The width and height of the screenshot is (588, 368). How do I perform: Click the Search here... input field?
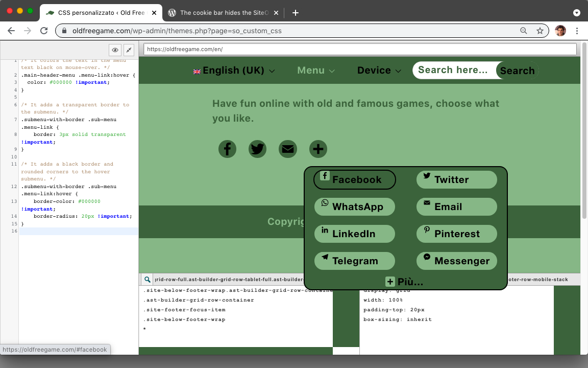(454, 70)
